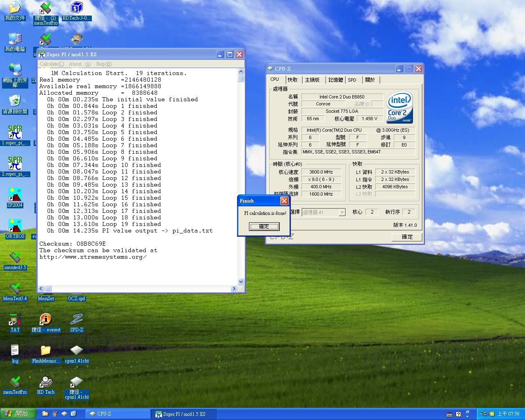The height and width of the screenshot is (420, 525).
Task: Click quick launch CPU-Z chip icon
Action: (64, 414)
